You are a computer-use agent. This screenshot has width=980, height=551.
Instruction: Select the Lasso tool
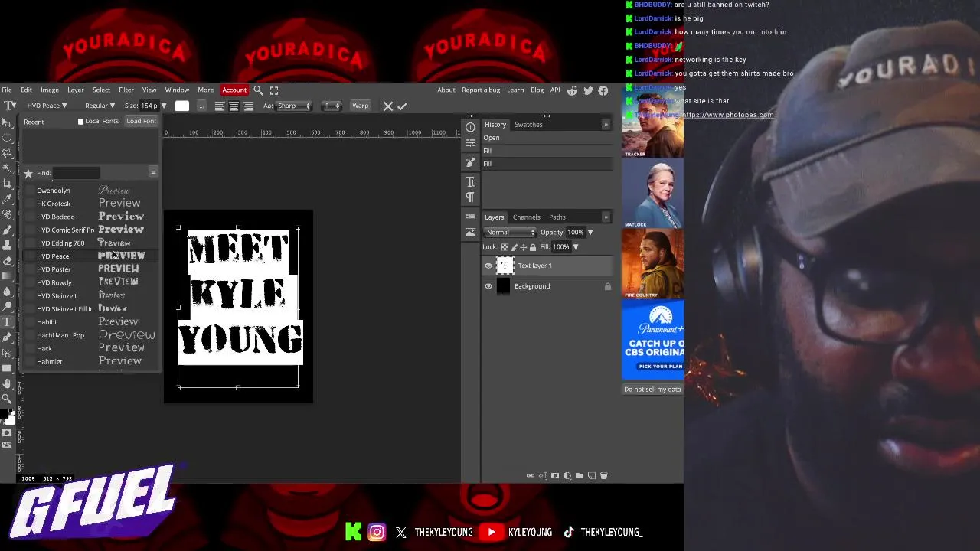point(7,153)
